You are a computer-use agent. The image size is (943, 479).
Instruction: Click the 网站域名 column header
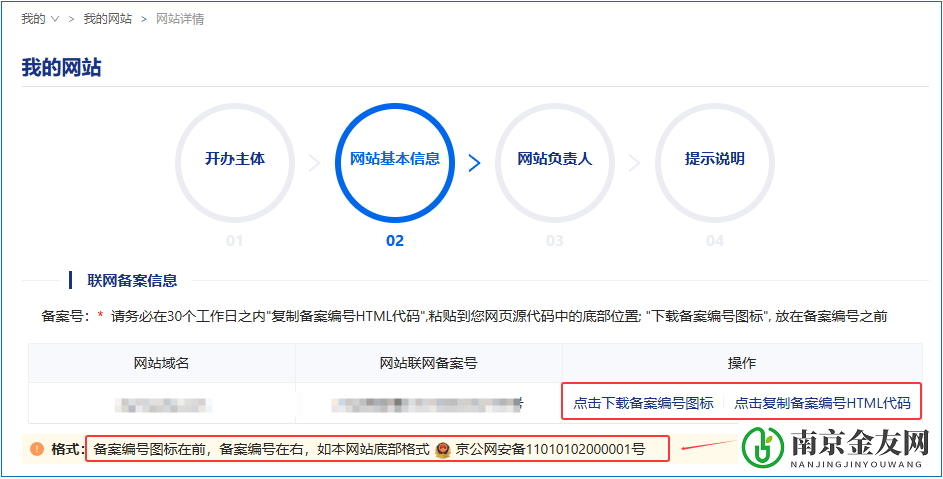162,363
